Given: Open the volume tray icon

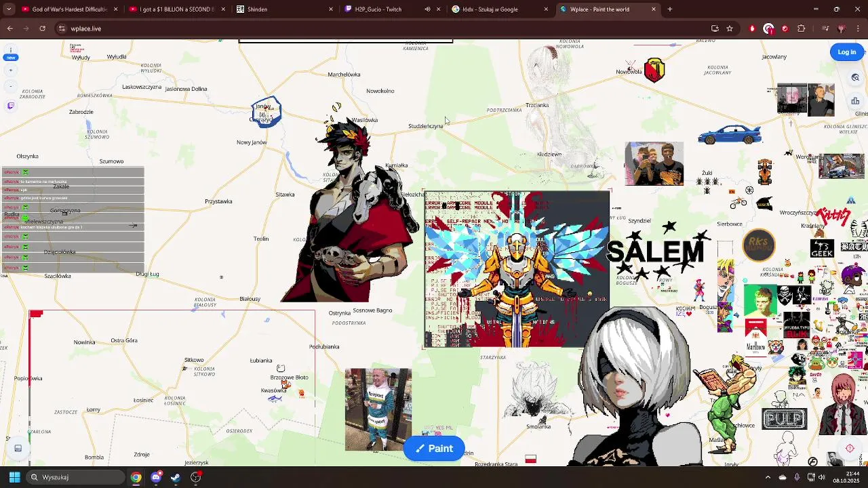Looking at the screenshot, I should point(821,477).
